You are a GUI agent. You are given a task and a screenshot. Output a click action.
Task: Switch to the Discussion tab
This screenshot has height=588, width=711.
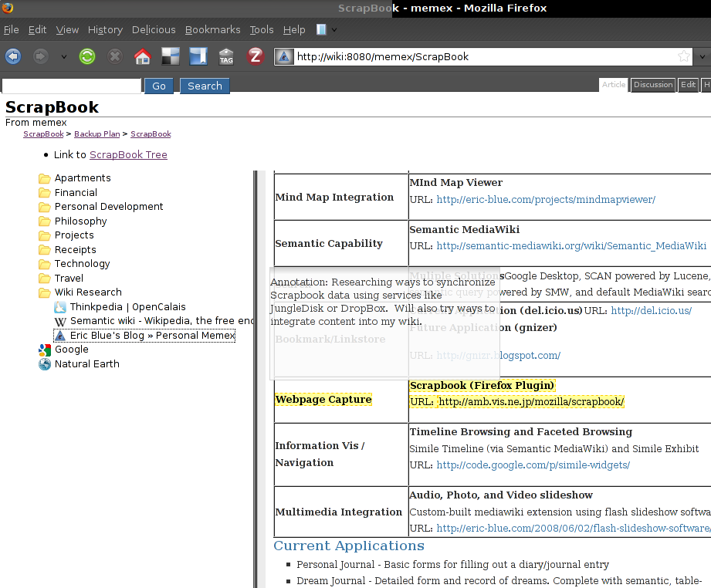click(x=653, y=85)
